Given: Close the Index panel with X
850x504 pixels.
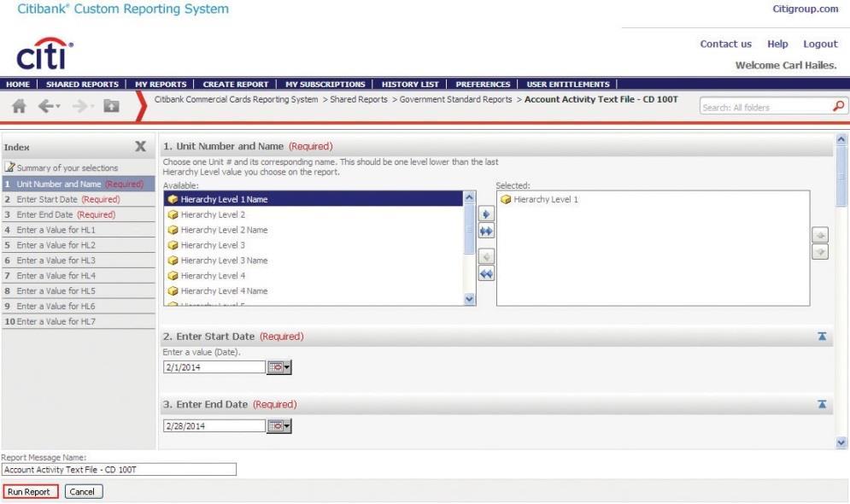Looking at the screenshot, I should tap(140, 146).
